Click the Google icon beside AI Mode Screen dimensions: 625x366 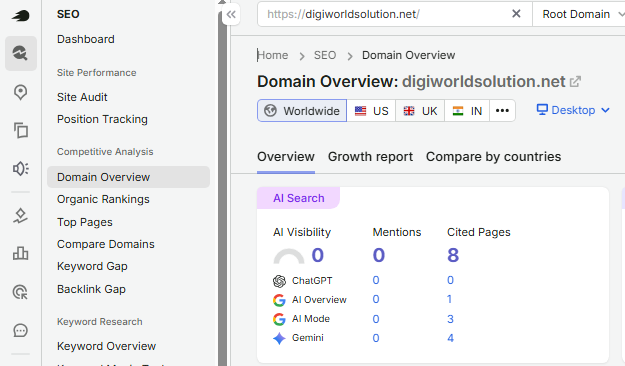click(x=279, y=319)
